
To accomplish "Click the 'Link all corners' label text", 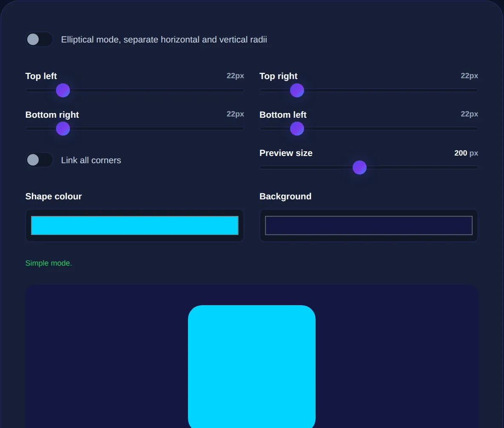I will point(91,160).
